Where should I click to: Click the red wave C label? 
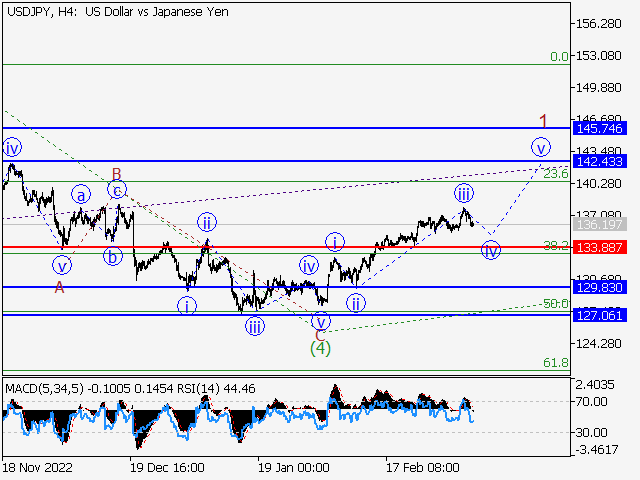320,336
